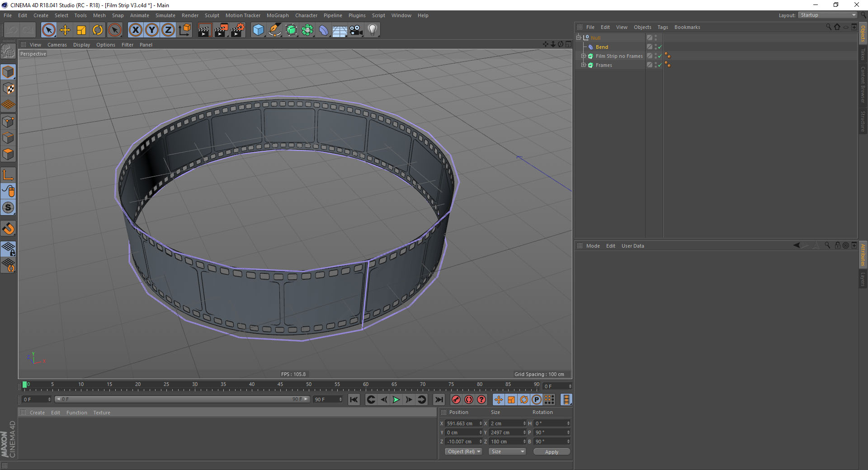
Task: Open the Simulate menu
Action: (165, 15)
